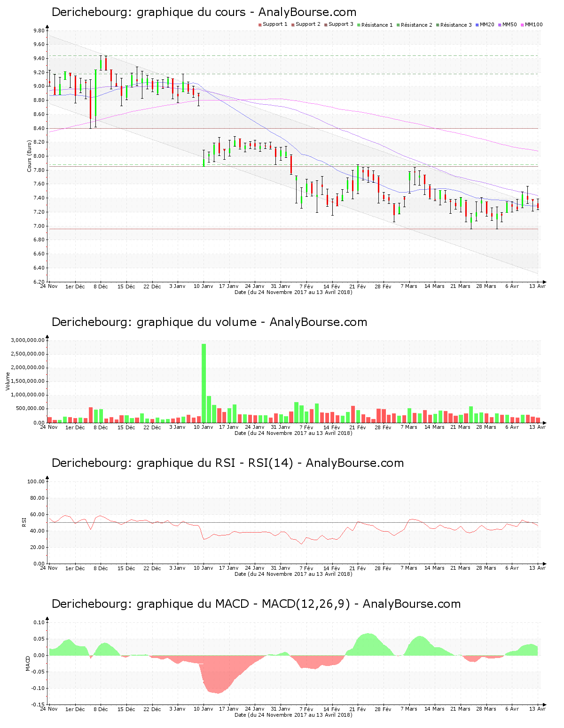This screenshot has width=564, height=728.
Task: Click the 6.20 value on the price axis
Action: click(x=39, y=282)
